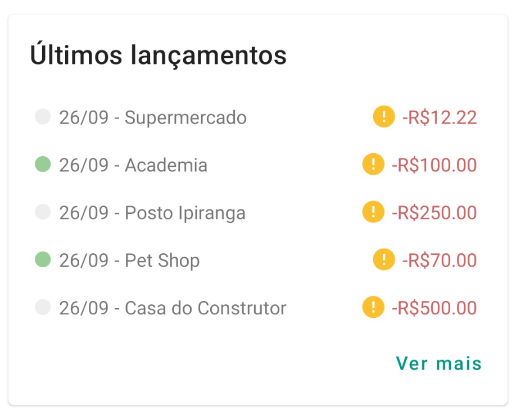
Task: Click the warning icon beside Supermercado amount
Action: click(383, 117)
